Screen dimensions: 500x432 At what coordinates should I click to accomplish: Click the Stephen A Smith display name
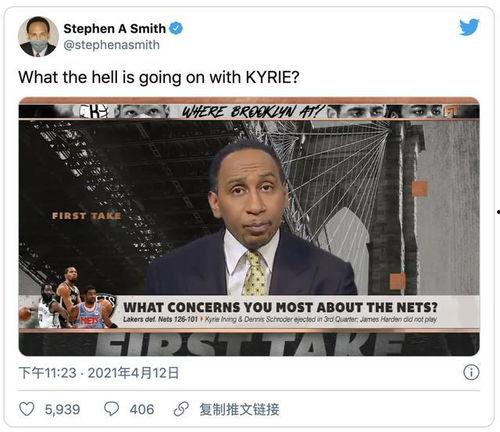[115, 29]
